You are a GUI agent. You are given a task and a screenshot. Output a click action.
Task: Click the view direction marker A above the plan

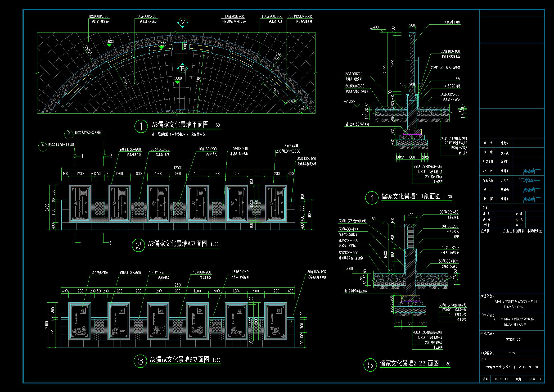(x=183, y=23)
